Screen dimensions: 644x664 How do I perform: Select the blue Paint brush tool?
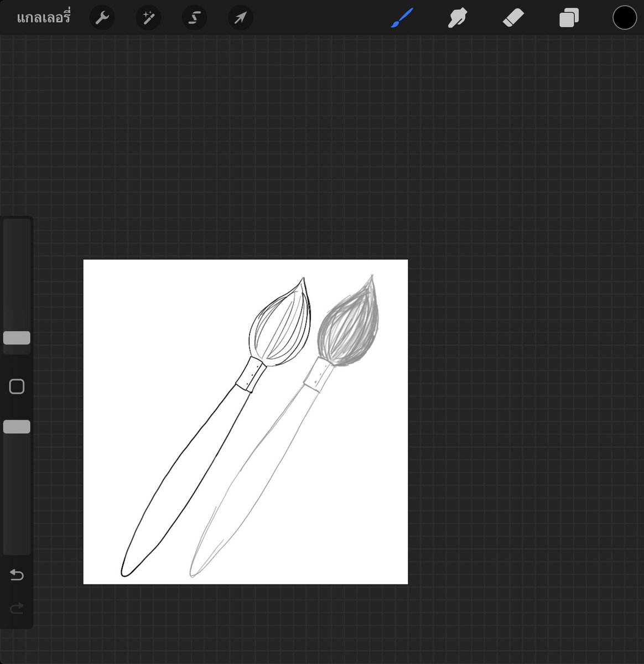402,18
